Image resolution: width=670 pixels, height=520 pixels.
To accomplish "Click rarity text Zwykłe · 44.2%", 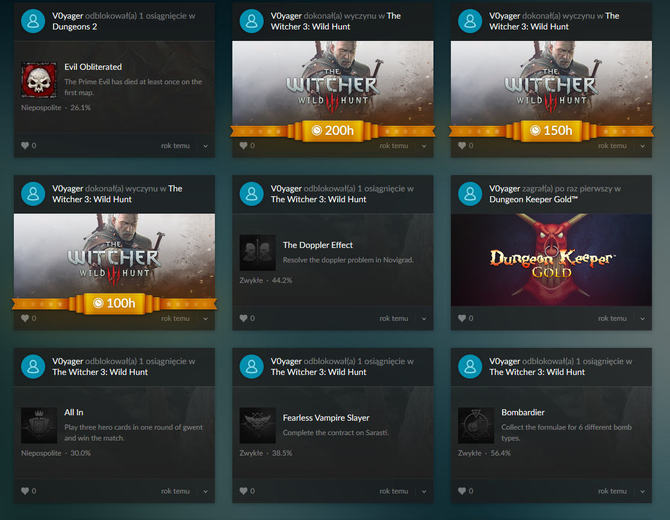I will coord(266,280).
